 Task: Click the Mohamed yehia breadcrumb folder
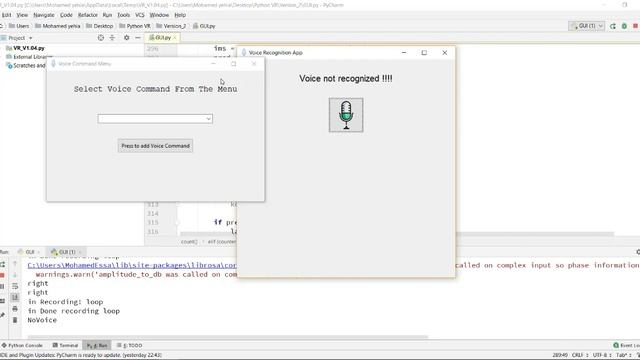tap(58, 26)
